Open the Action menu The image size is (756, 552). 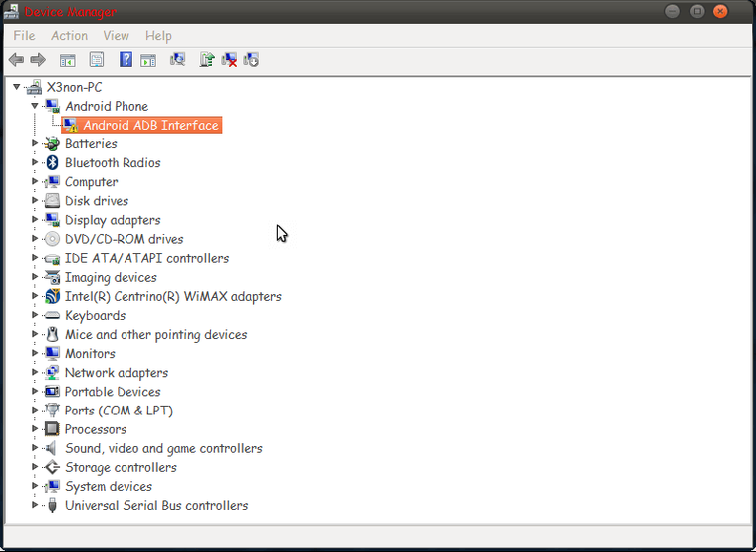[70, 35]
